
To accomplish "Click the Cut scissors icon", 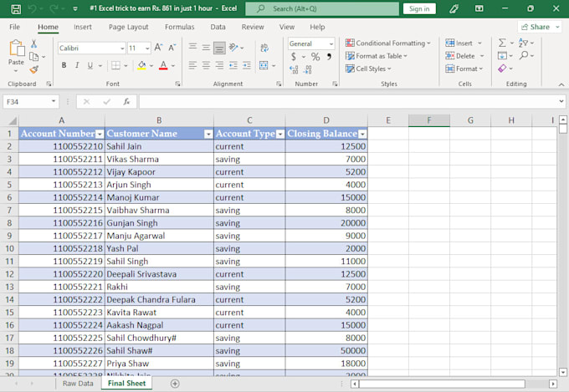I will coord(33,43).
